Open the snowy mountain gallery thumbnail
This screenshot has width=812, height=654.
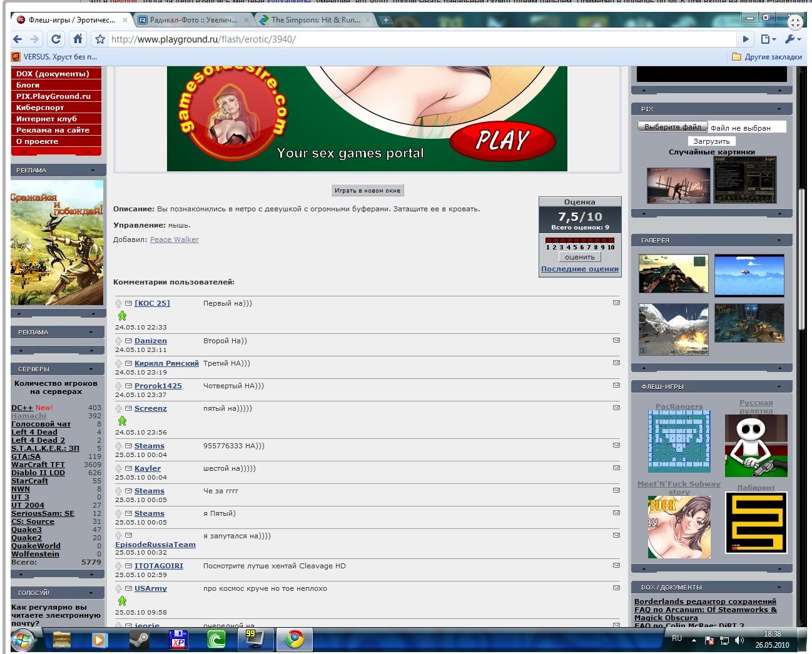point(674,330)
